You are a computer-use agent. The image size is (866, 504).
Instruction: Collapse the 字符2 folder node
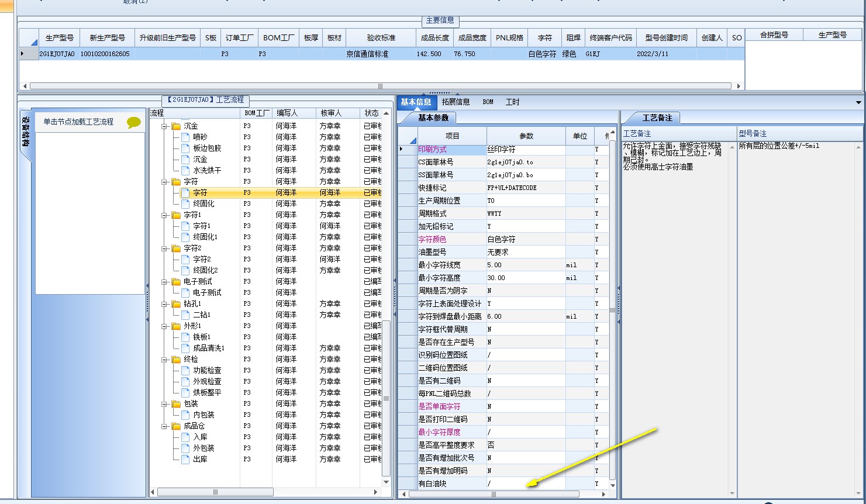pos(165,248)
